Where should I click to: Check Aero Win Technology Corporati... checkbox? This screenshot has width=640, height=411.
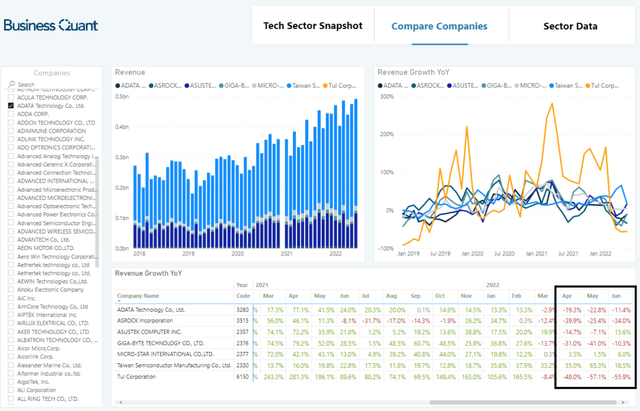tap(11, 256)
